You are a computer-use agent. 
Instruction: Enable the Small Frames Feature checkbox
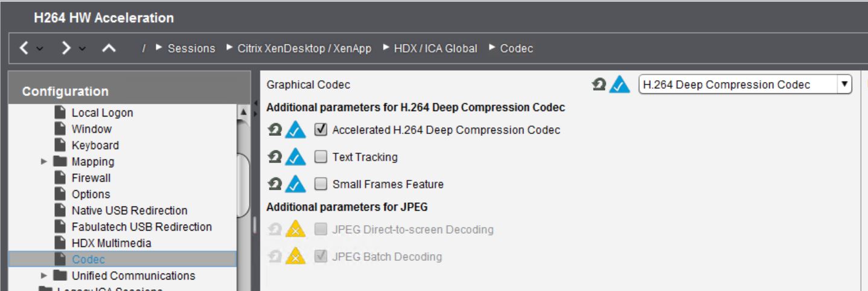pos(321,184)
